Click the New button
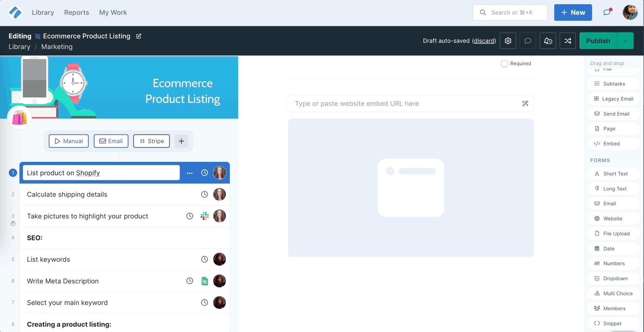Viewport: 644px width, 332px height. pos(573,12)
